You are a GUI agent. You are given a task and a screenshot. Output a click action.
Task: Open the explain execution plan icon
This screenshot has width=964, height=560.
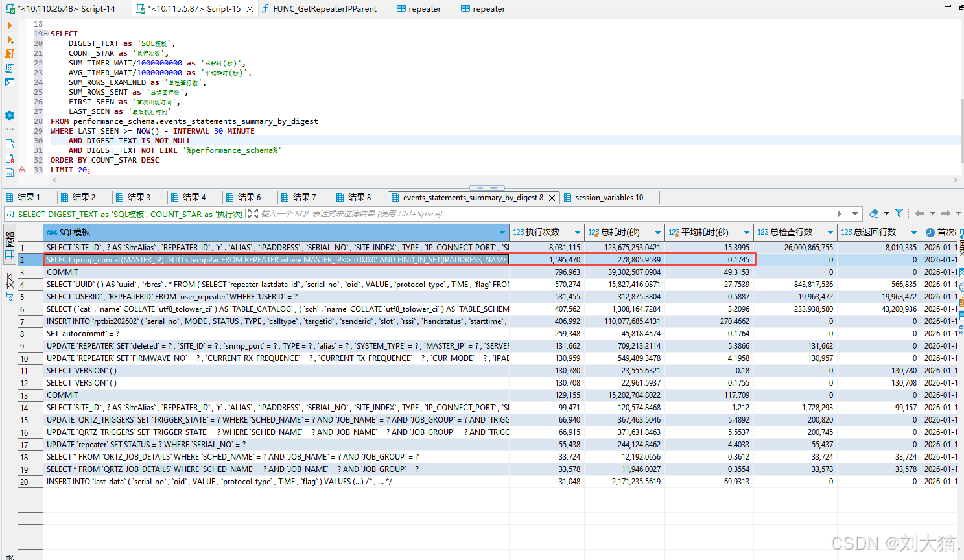[x=10, y=68]
